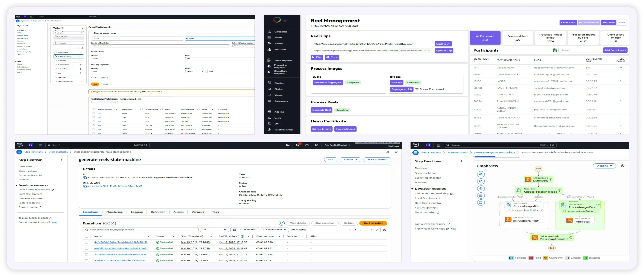Switch to the Definition tab
Image resolution: width=644 pixels, height=277 pixels.
tap(158, 212)
